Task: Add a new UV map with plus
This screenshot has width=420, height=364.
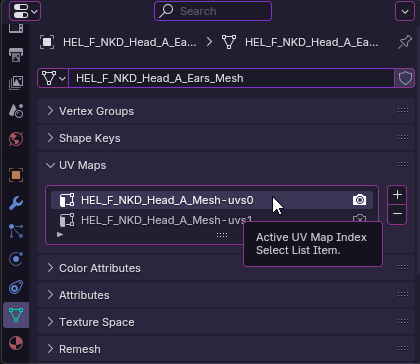Action: (397, 195)
